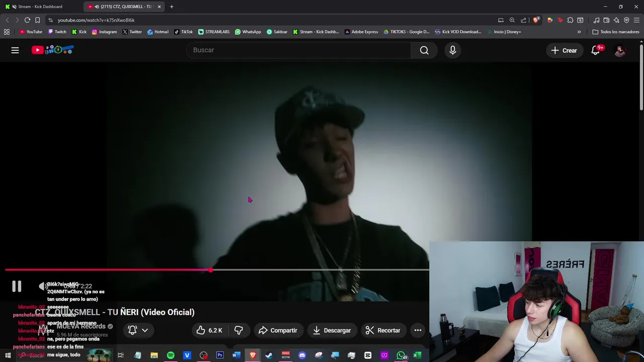This screenshot has width=644, height=362.
Task: Start voice search with the microphone icon
Action: [x=453, y=50]
